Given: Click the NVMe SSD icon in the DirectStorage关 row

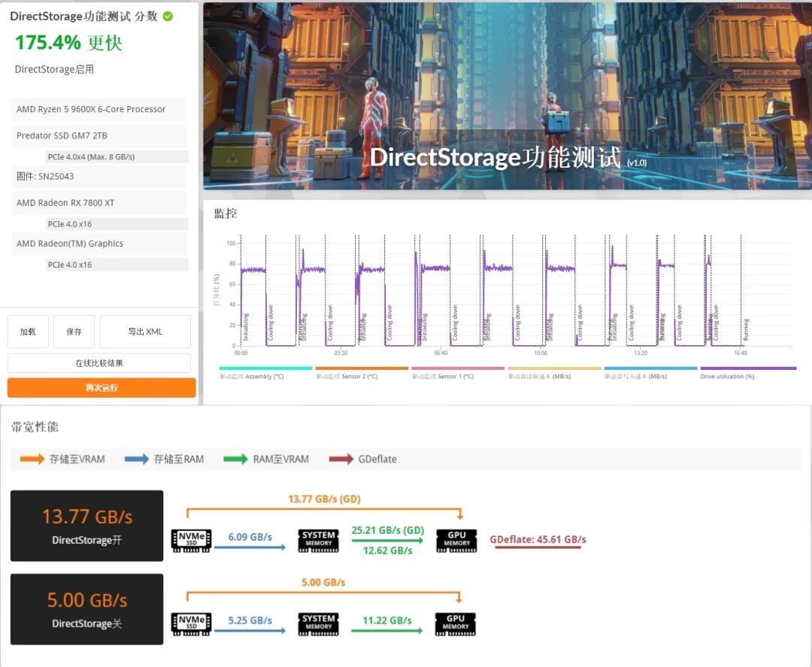Looking at the screenshot, I should pyautogui.click(x=192, y=624).
